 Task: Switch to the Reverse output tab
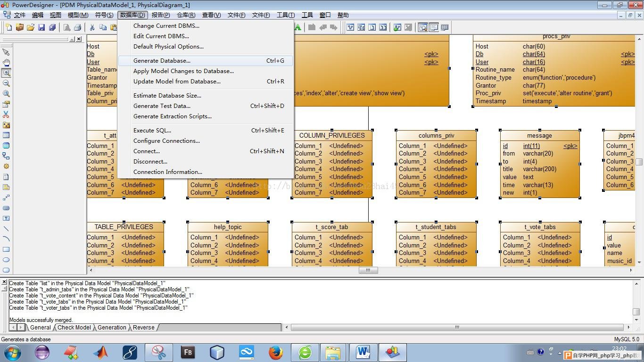pos(144,328)
